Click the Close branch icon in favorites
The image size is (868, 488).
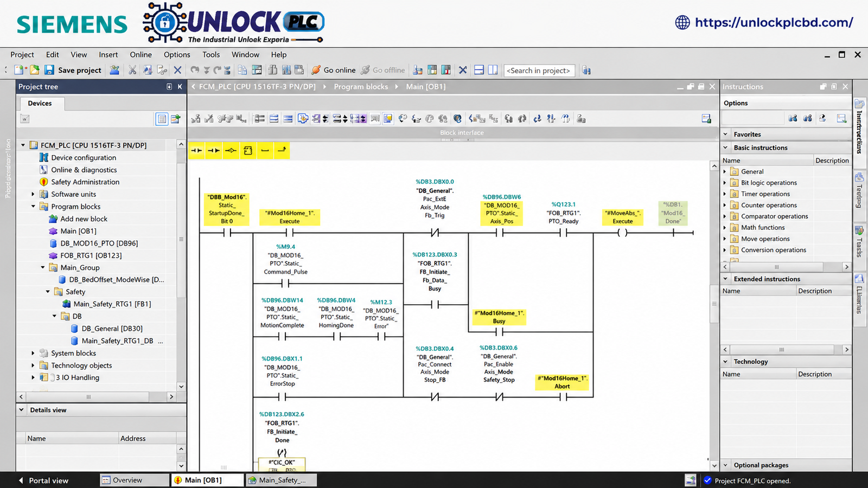pyautogui.click(x=282, y=150)
